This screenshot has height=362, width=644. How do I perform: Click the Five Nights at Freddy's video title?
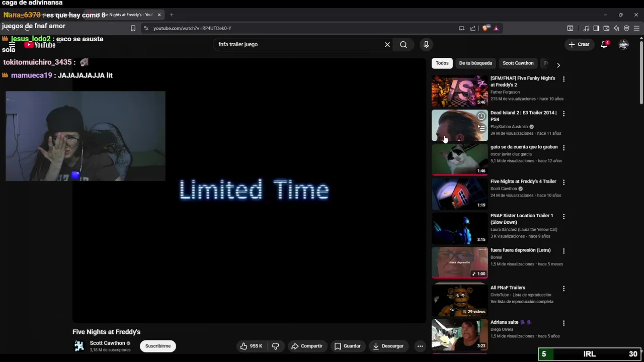click(x=106, y=332)
